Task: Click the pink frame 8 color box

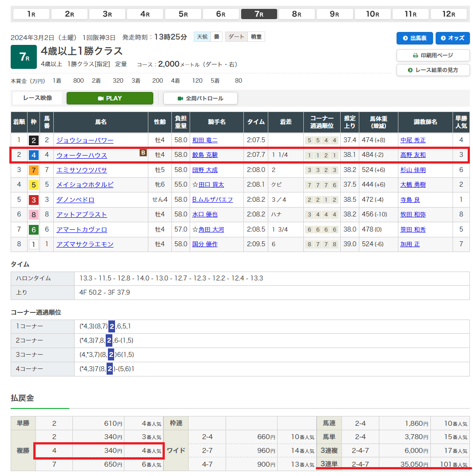Action: click(33, 215)
